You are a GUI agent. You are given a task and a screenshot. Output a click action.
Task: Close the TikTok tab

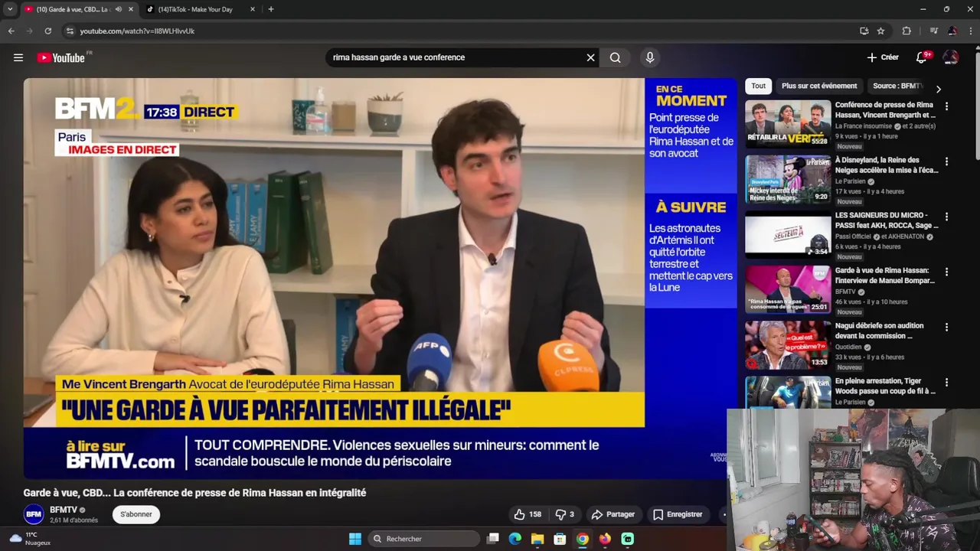point(253,9)
